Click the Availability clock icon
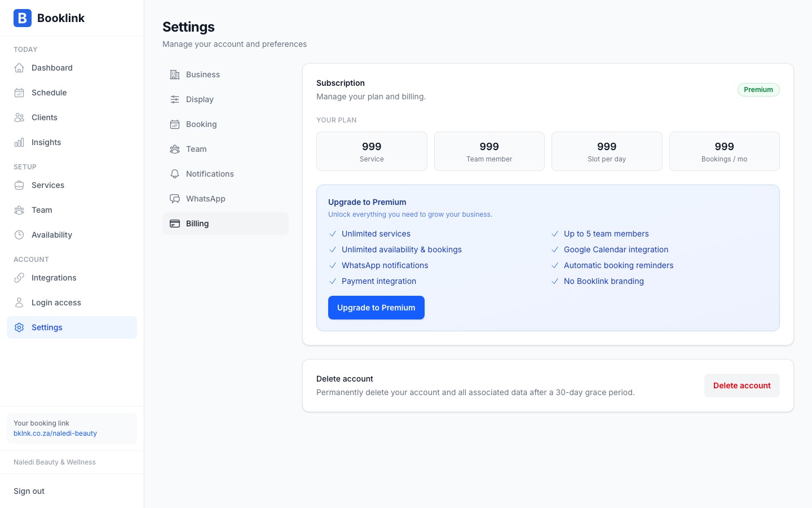812x508 pixels. [19, 235]
